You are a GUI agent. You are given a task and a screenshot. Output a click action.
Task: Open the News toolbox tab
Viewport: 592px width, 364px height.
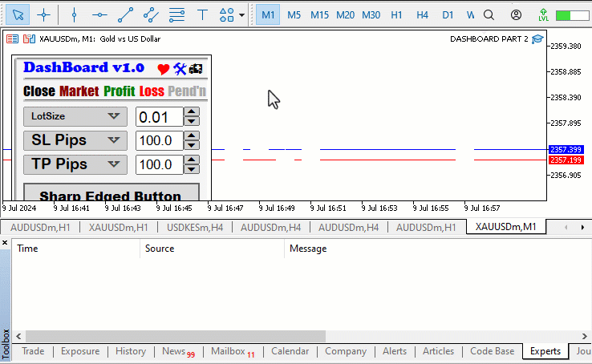tap(178, 351)
